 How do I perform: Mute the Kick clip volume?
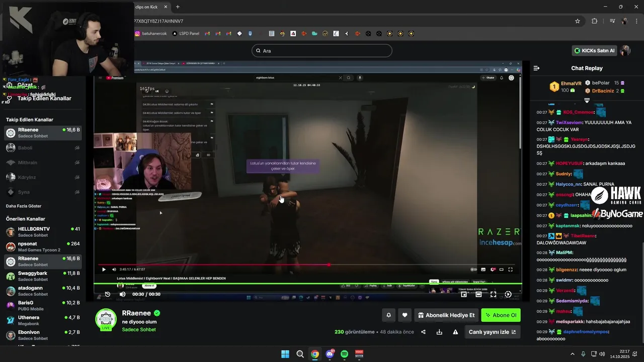[122, 294]
